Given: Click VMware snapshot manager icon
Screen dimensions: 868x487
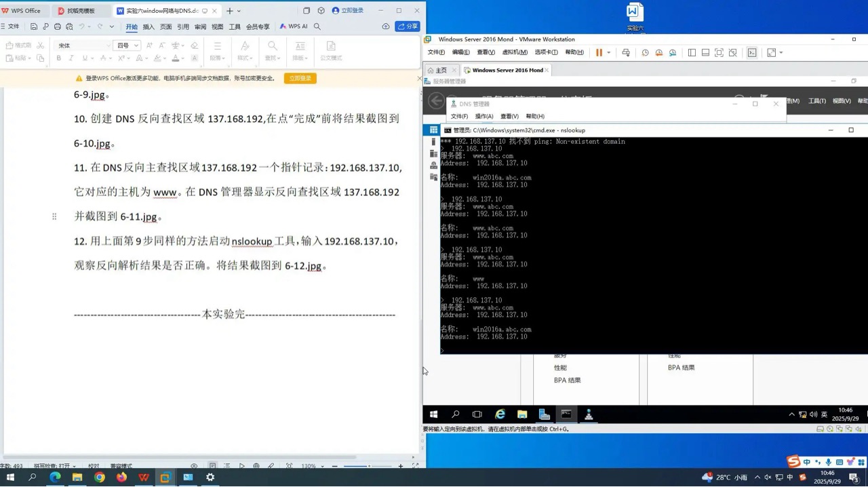Looking at the screenshot, I should coord(673,52).
